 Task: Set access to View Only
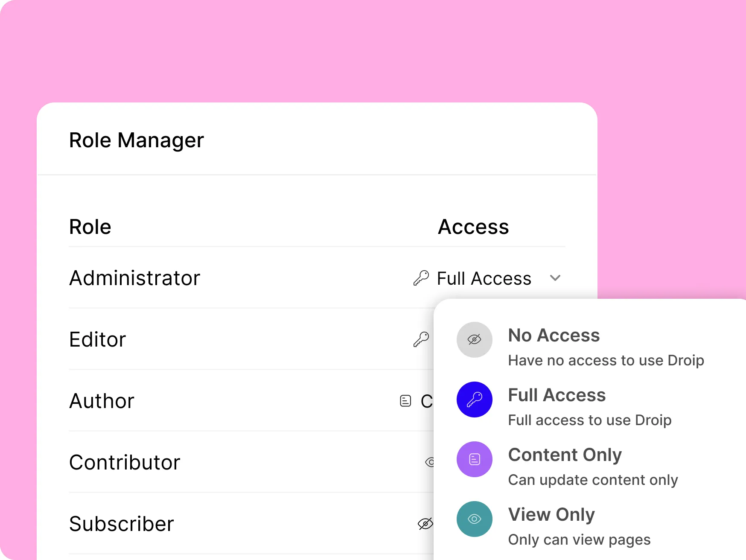[x=551, y=515]
